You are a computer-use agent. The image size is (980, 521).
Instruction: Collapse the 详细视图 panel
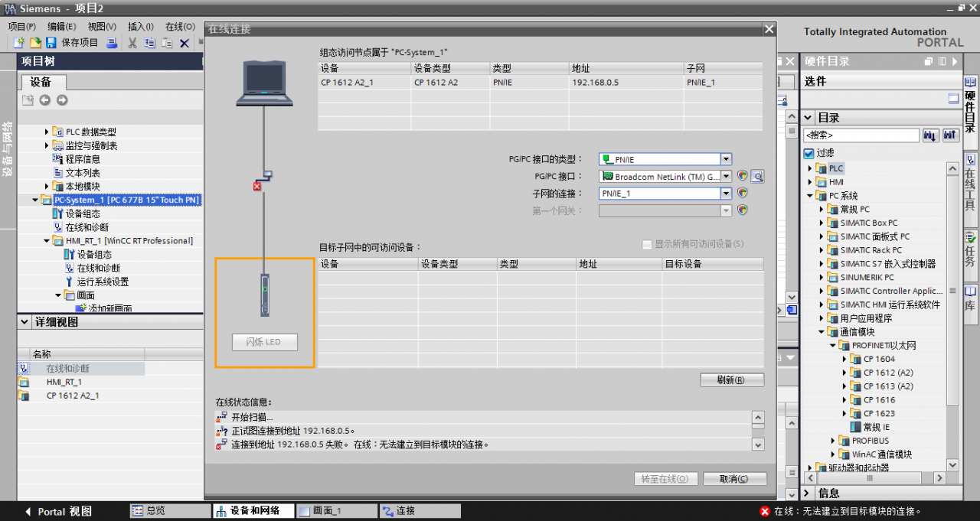[x=24, y=322]
